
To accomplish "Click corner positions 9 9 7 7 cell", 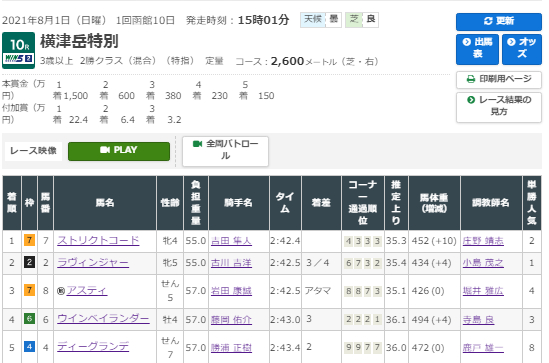I will click(363, 347).
